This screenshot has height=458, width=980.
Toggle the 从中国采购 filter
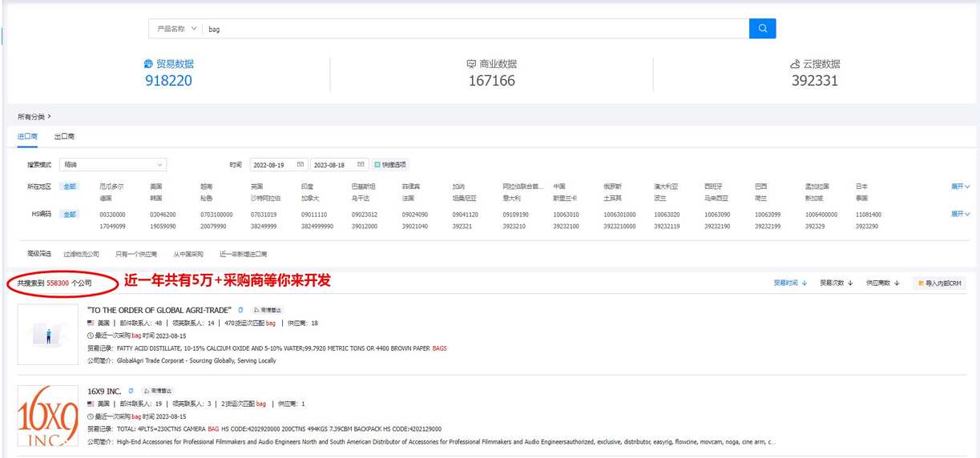188,254
